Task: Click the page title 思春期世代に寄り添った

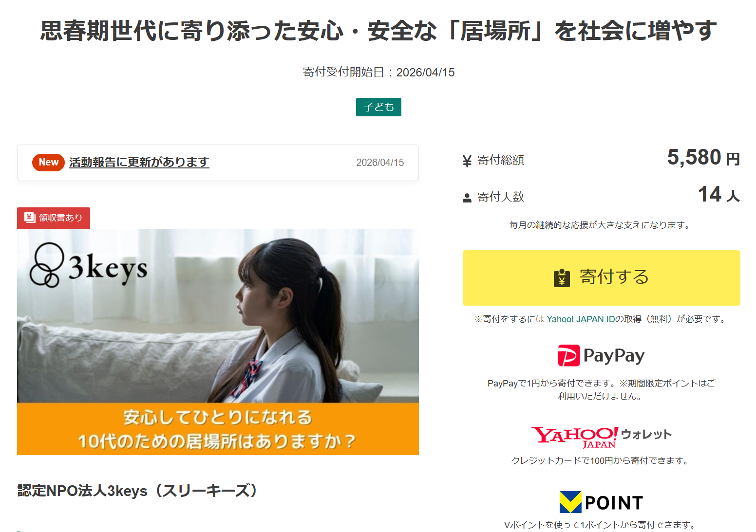Action: click(x=378, y=31)
